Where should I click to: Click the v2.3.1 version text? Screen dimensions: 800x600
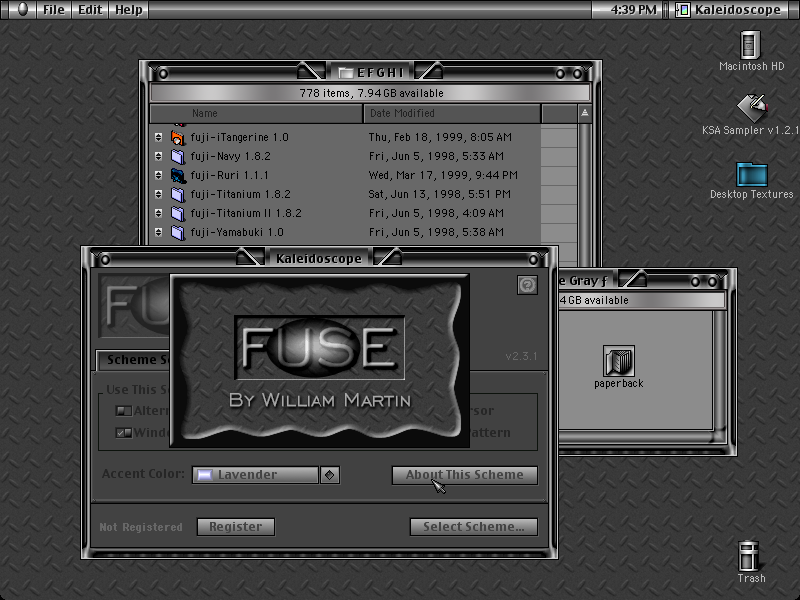(x=521, y=356)
